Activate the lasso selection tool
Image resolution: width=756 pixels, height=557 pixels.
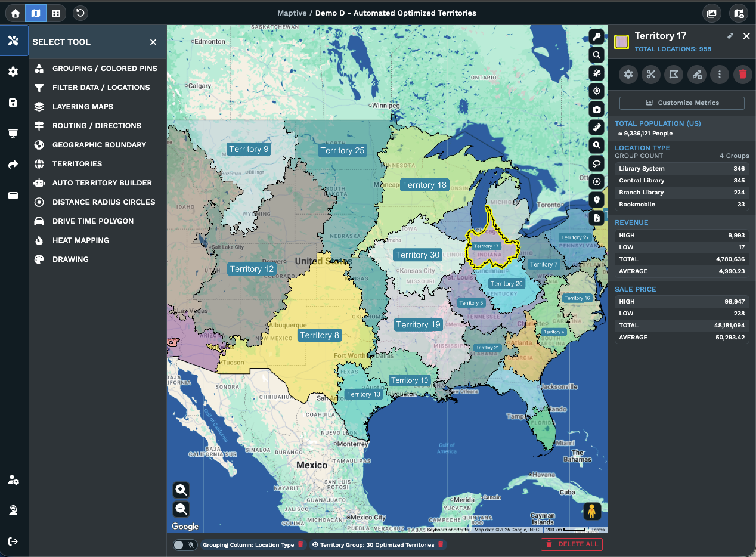click(597, 163)
